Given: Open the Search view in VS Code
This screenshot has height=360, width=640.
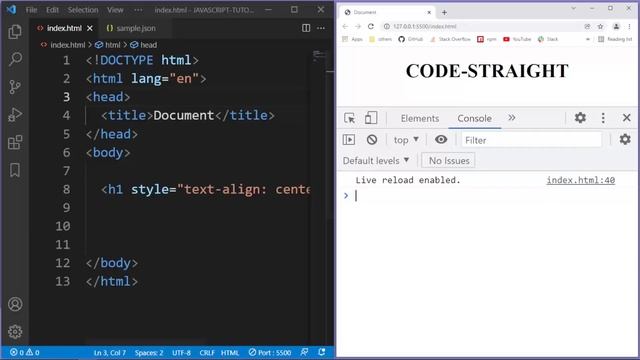Looking at the screenshot, I should 15,59.
